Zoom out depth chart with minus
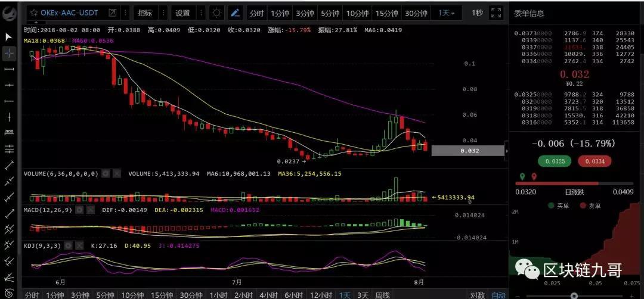 click(517, 295)
